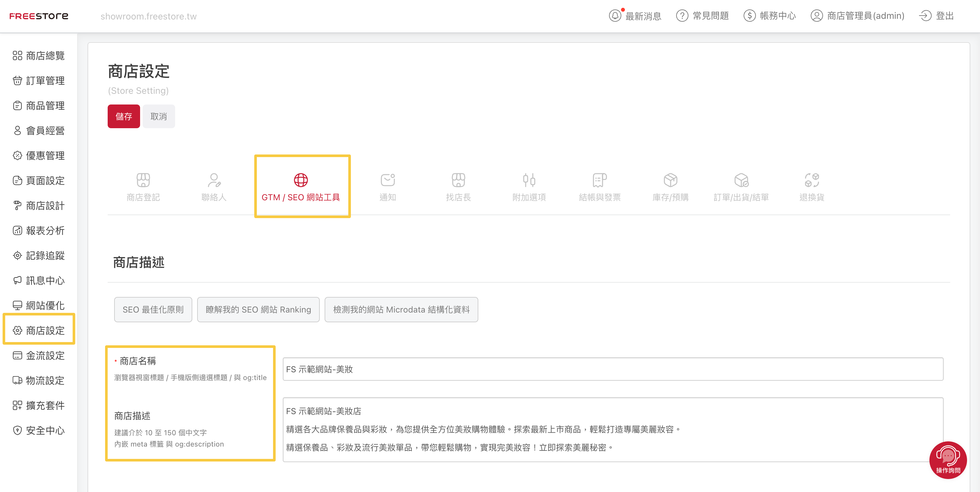Click the 擴充套件 grid-plus icon
The image size is (980, 492).
(x=18, y=406)
